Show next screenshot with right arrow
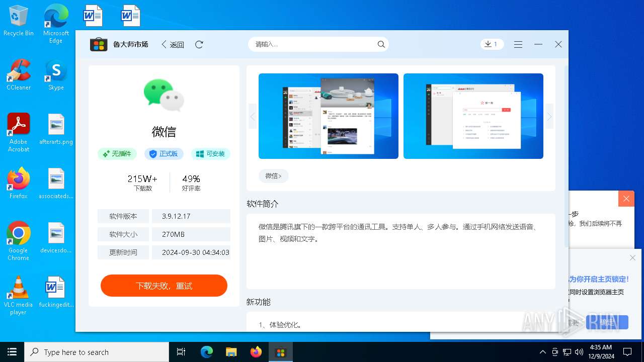This screenshot has height=362, width=644. click(549, 117)
